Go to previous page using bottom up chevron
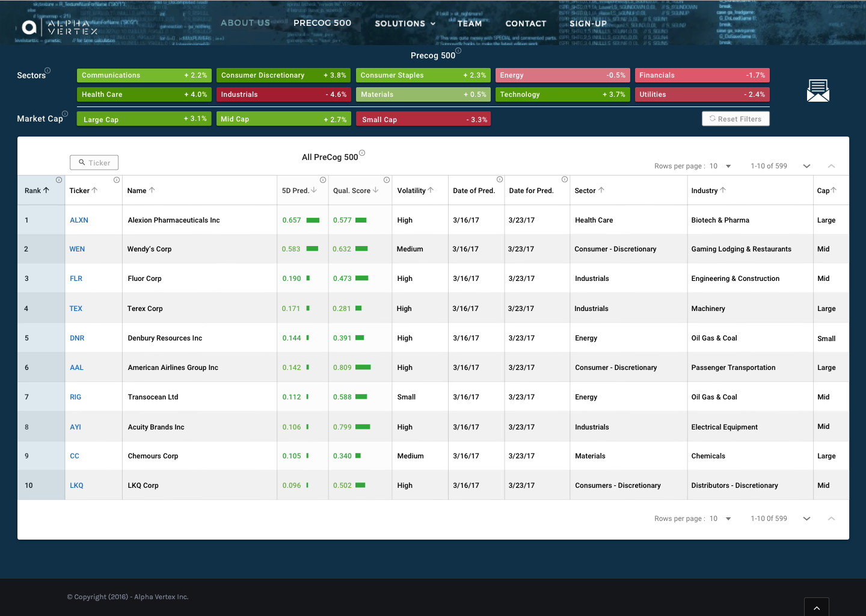 click(831, 519)
